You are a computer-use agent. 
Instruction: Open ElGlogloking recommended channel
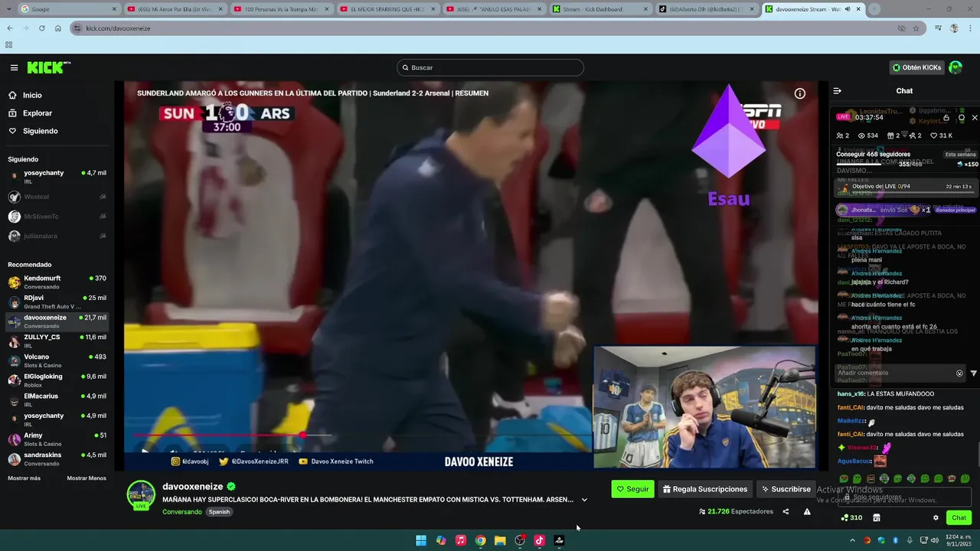tap(57, 380)
